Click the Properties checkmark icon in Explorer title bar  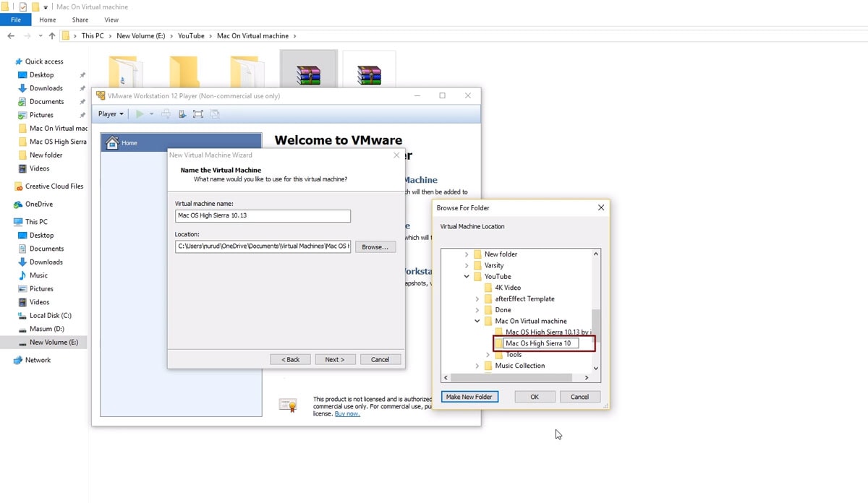click(x=23, y=7)
